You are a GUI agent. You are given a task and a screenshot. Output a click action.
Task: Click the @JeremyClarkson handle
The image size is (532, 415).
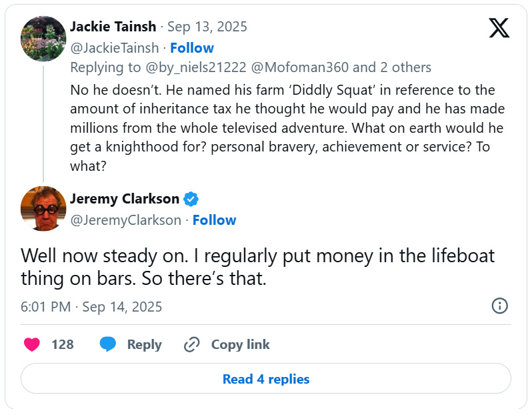[x=125, y=220]
